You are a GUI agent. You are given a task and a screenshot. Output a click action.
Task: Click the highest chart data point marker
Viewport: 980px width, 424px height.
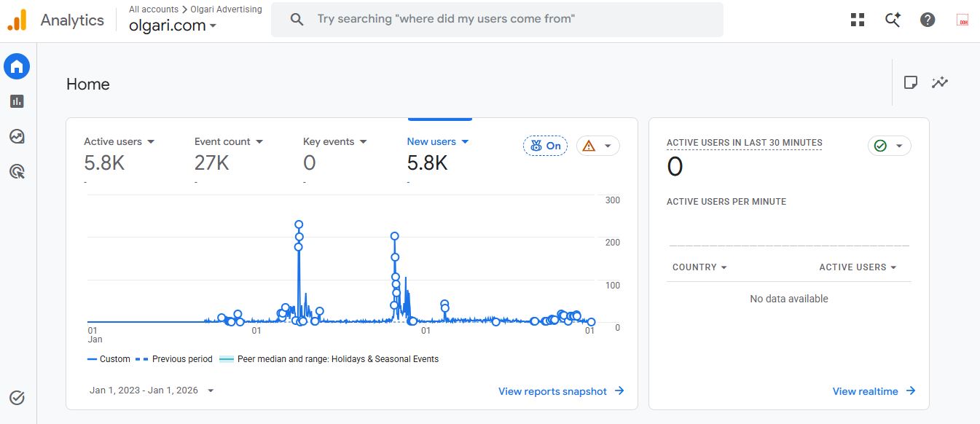[x=299, y=224]
